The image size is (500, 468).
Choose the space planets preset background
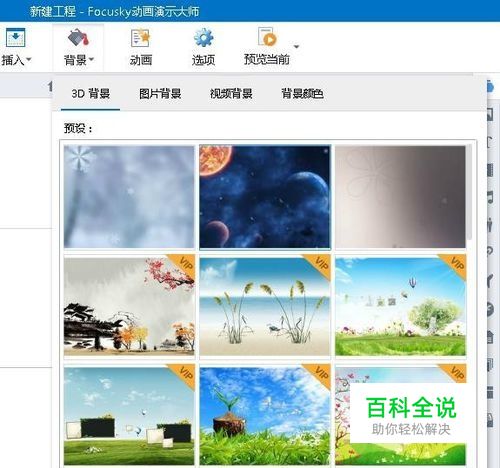point(265,197)
